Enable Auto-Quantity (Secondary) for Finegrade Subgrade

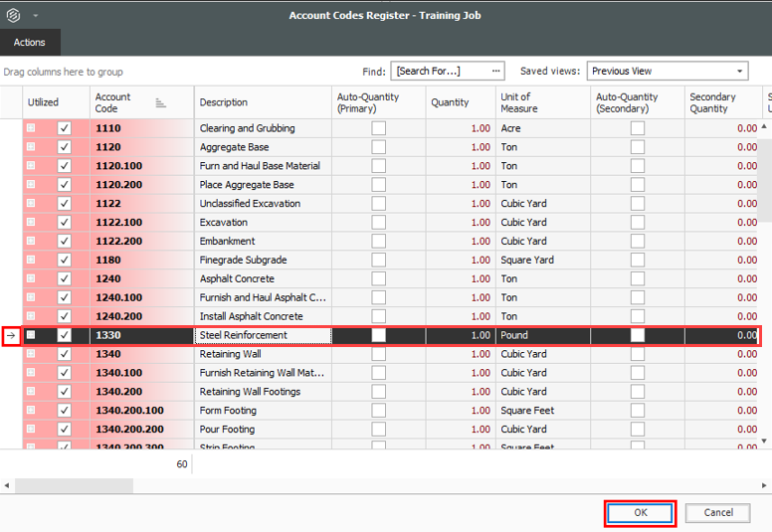click(x=637, y=261)
